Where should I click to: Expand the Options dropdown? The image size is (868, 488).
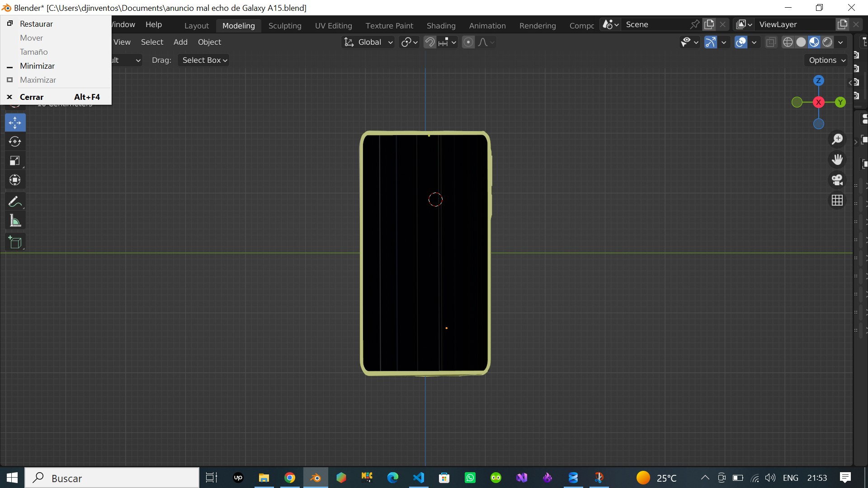point(827,60)
